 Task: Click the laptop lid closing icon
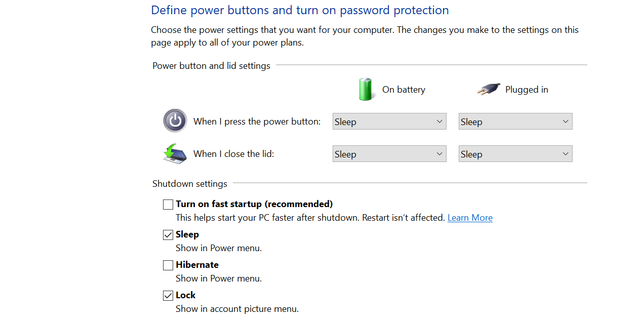175,153
